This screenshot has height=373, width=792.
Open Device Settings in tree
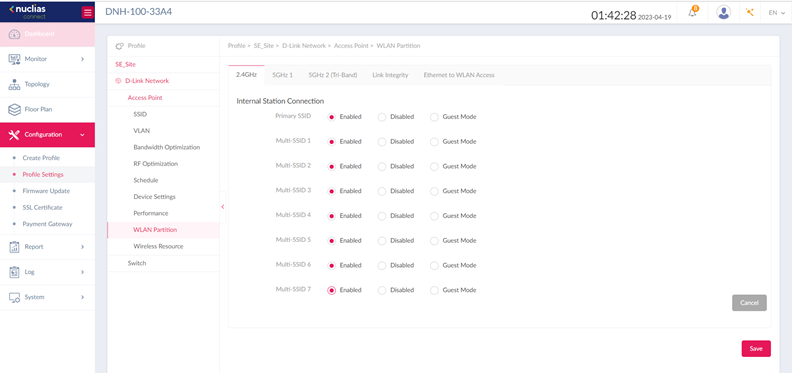coord(155,197)
